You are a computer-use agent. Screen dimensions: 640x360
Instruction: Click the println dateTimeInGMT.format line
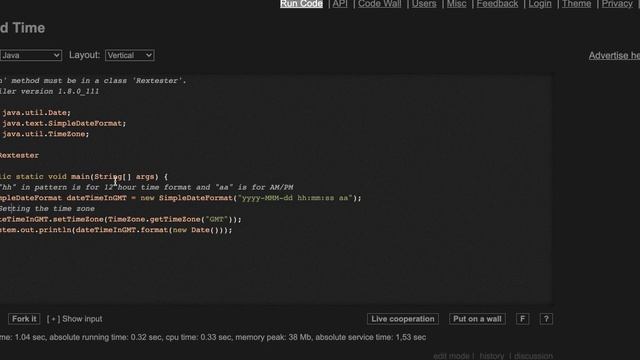116,230
